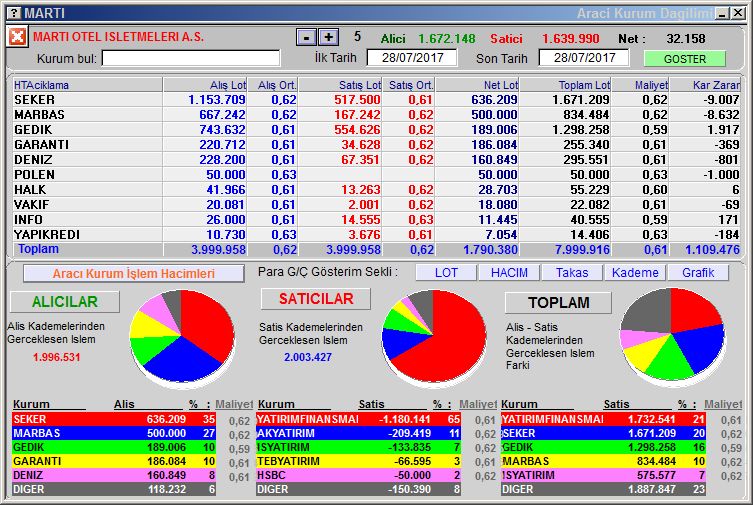Select the INFO row in the table
Screen dimensions: 753x505
coord(376,219)
